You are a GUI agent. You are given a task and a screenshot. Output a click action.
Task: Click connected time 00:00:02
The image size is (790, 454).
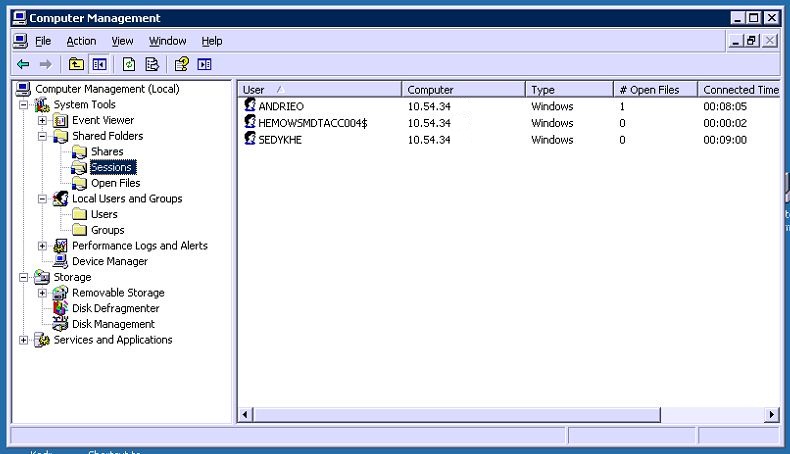[x=725, y=123]
